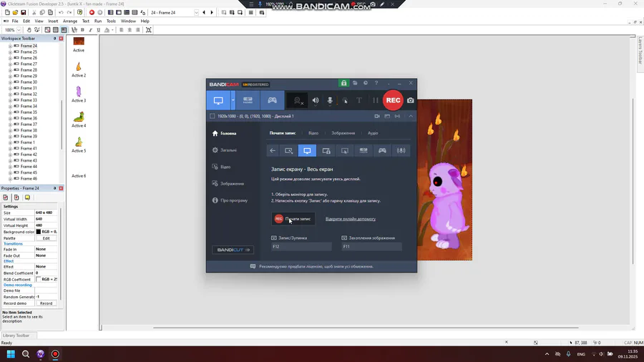
Task: Click the RGB Coefficient white swatch
Action: coord(39,279)
